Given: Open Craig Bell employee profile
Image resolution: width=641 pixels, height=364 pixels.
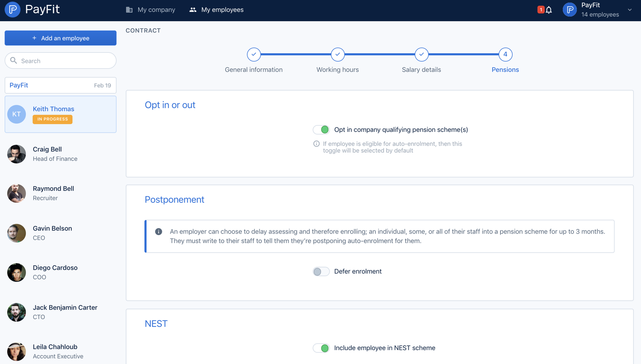Looking at the screenshot, I should pos(60,154).
